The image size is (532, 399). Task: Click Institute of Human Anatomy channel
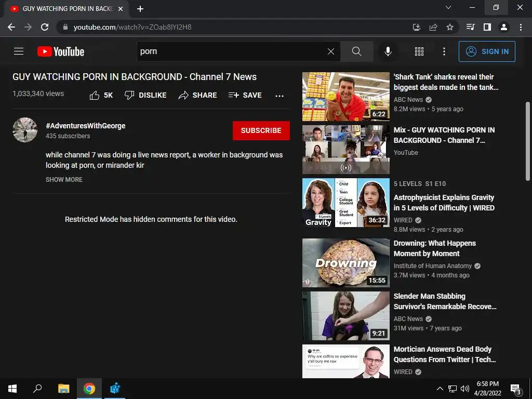tap(433, 266)
